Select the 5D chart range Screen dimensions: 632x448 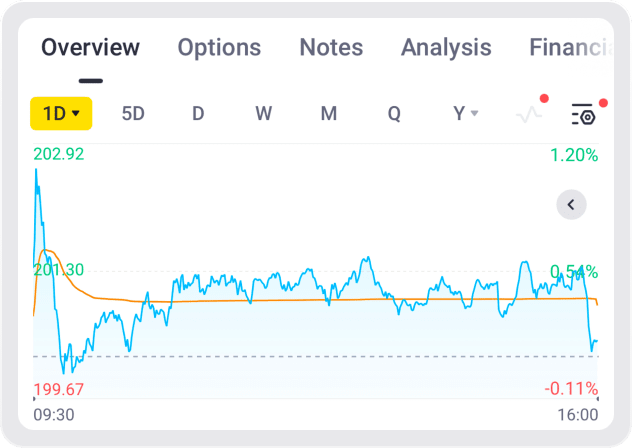click(x=133, y=114)
